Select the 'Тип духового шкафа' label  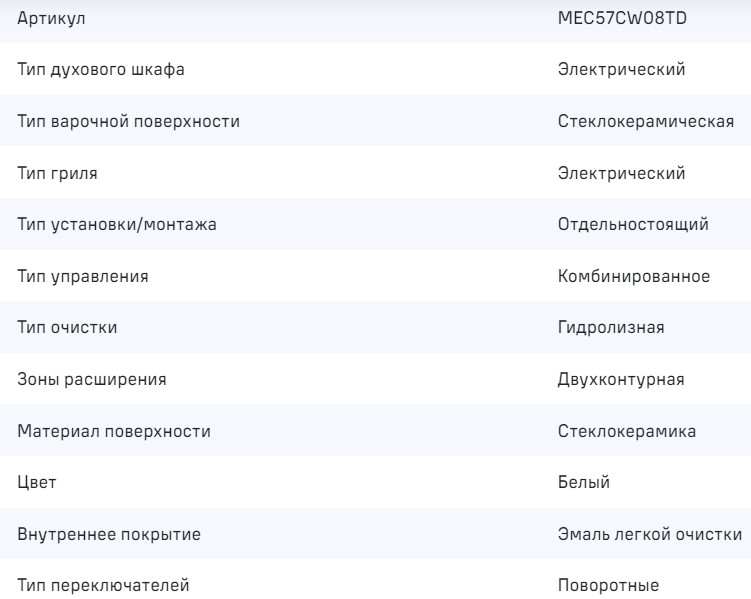pyautogui.click(x=101, y=70)
